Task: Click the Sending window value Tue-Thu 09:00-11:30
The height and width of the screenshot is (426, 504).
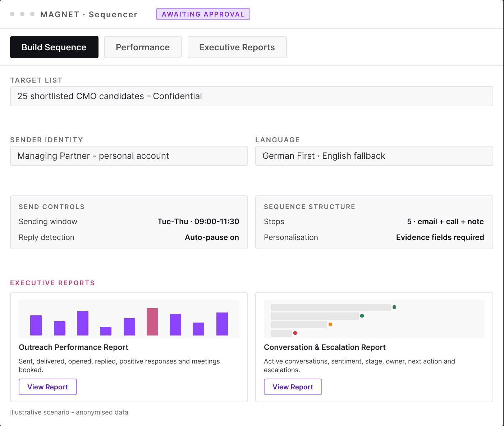Action: pos(198,222)
